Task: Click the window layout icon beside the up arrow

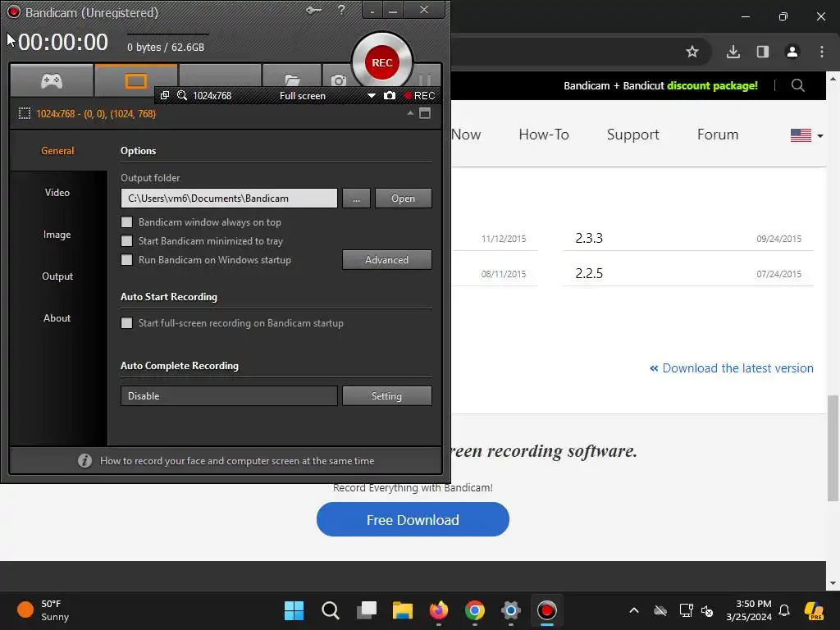Action: pos(425,113)
